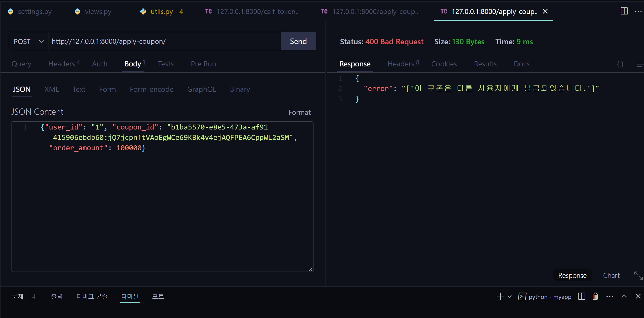Image resolution: width=644 pixels, height=318 pixels.
Task: Select the Form-encode body type
Action: pos(151,89)
